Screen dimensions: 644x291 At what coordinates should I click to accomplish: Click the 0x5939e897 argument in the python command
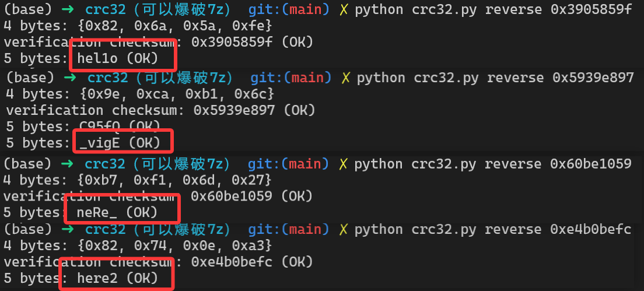[593, 78]
